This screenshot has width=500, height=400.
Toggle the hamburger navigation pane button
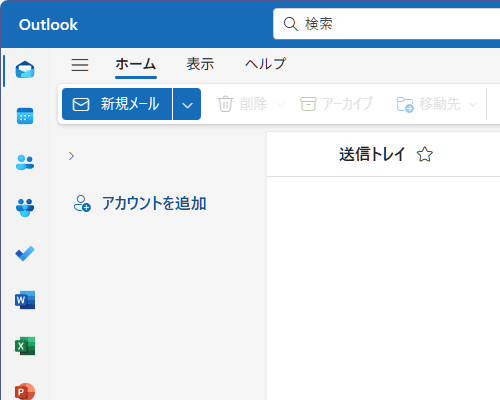pos(80,65)
